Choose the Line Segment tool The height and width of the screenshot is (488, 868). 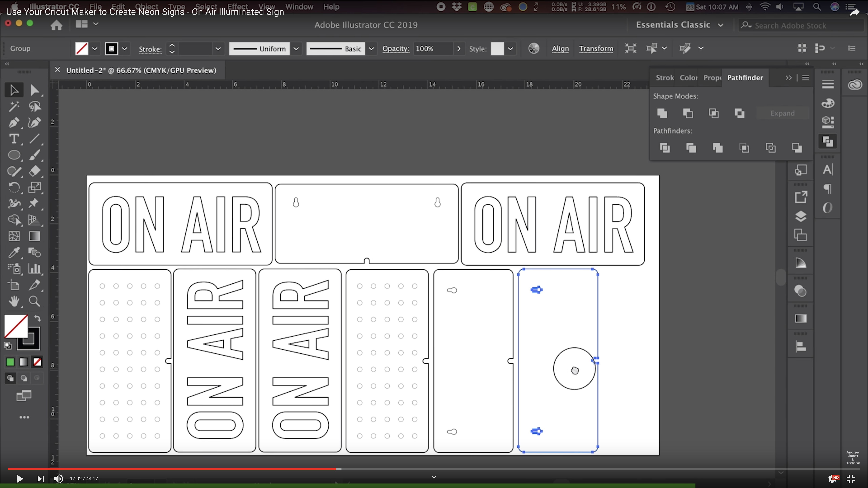(34, 139)
